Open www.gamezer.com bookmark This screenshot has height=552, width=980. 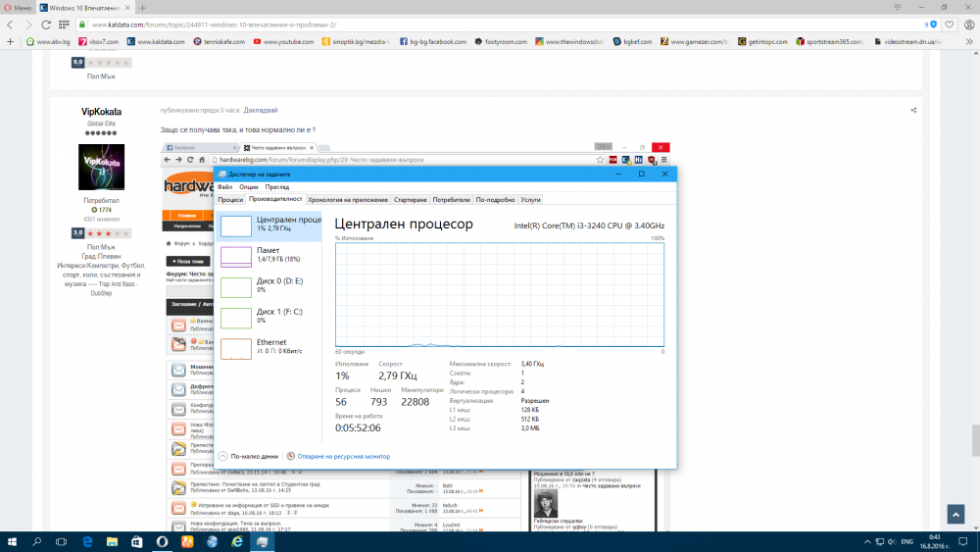pyautogui.click(x=695, y=41)
